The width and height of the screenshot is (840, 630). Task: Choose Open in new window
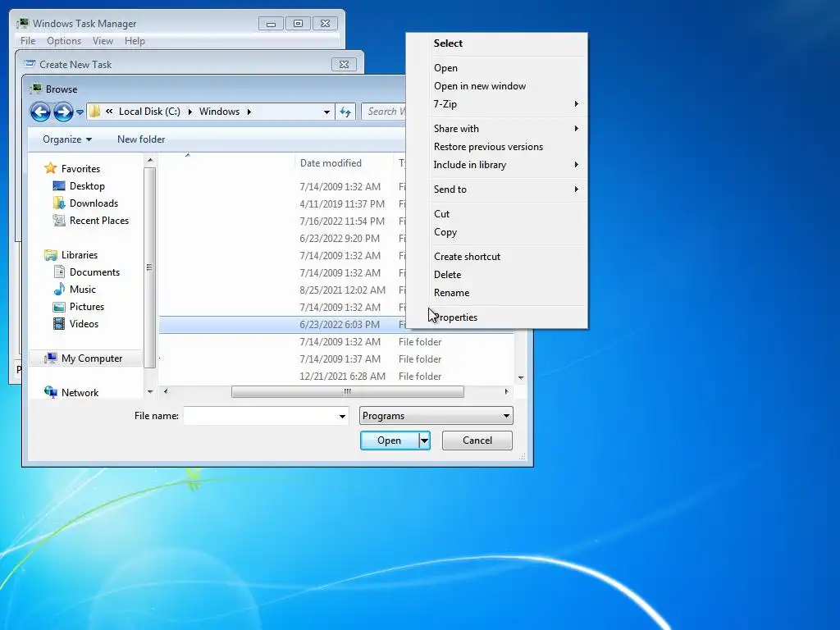479,86
